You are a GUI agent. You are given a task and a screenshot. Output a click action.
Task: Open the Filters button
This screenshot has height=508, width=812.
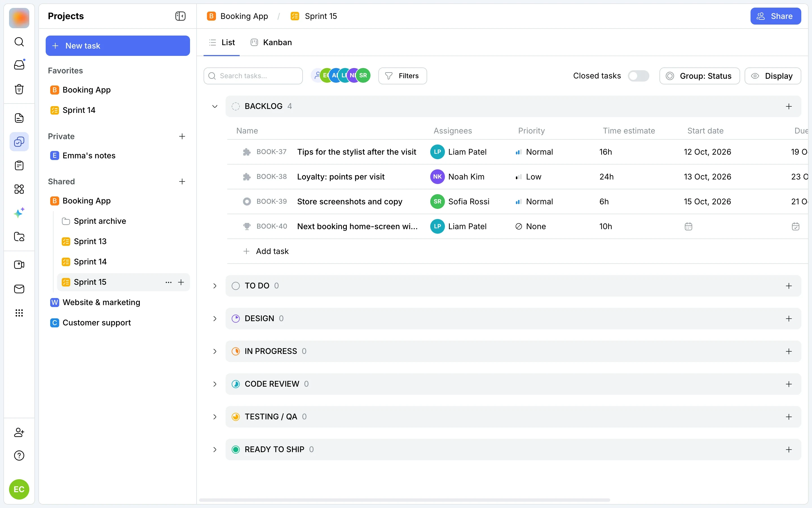[402, 76]
